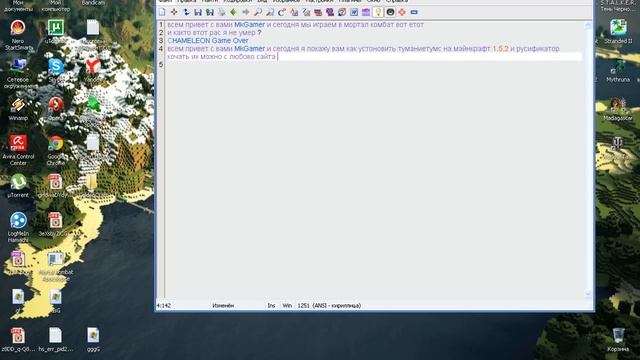Open the Настройки menu
Image resolution: width=640 pixels, height=360 pixels.
click(319, 1)
